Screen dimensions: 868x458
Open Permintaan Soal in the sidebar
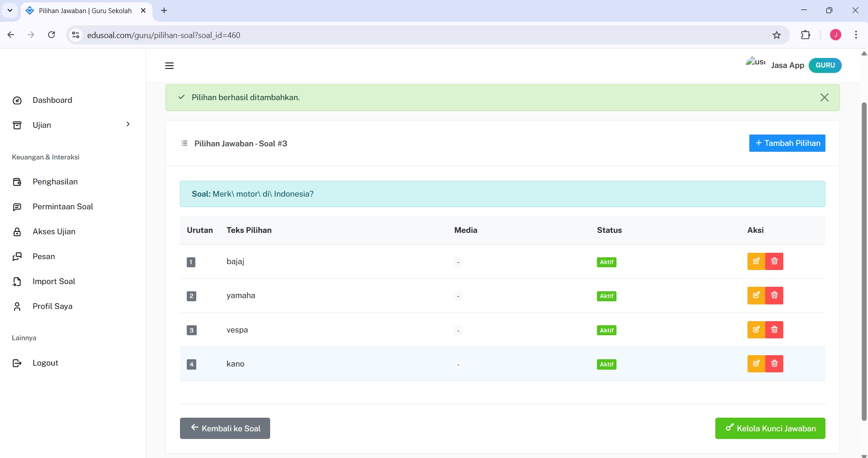pyautogui.click(x=63, y=207)
